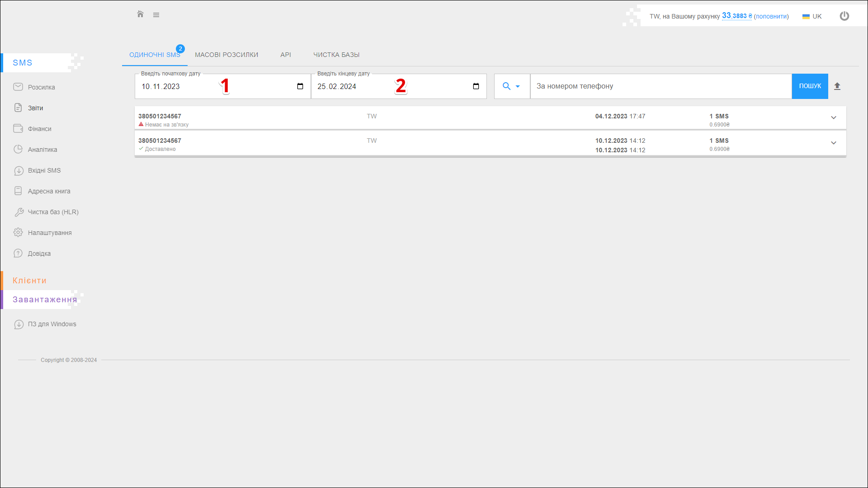The height and width of the screenshot is (488, 868).
Task: Click the phone number search field
Action: click(660, 86)
